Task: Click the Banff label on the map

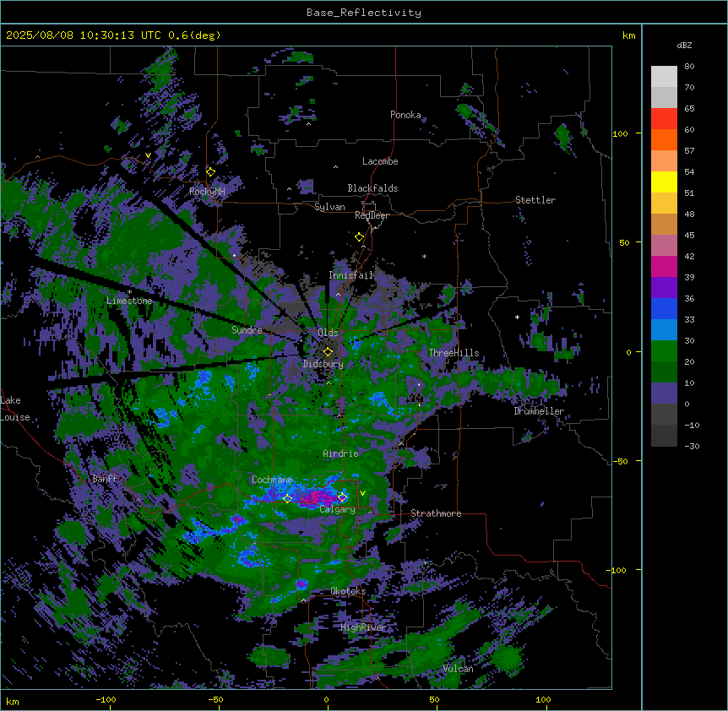Action: pyautogui.click(x=105, y=479)
